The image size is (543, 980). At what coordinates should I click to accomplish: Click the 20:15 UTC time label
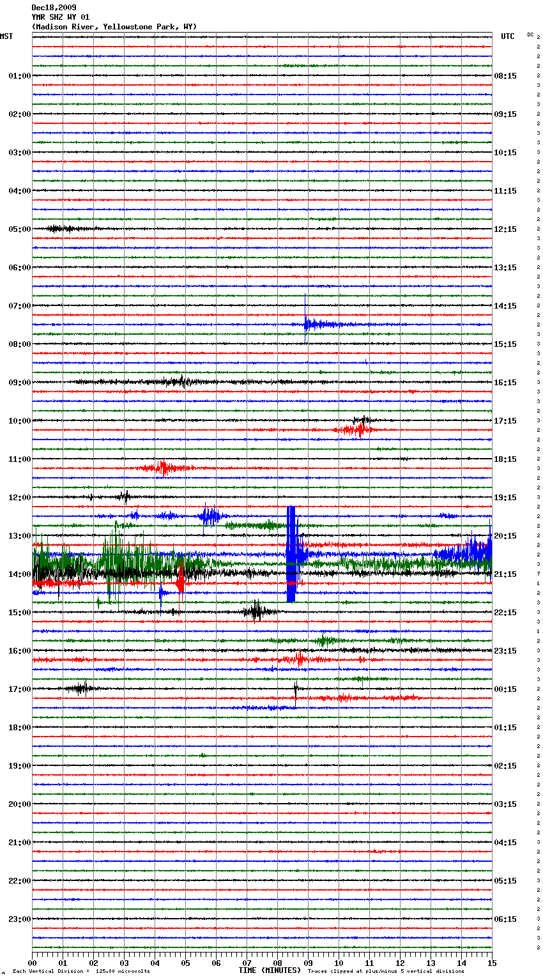[505, 536]
